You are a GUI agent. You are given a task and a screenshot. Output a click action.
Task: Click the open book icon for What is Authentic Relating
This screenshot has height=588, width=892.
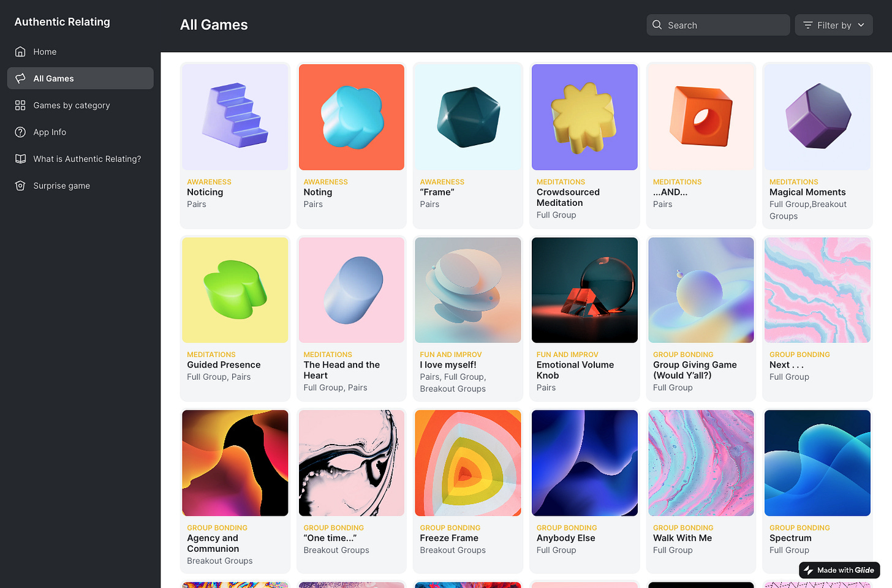point(20,159)
